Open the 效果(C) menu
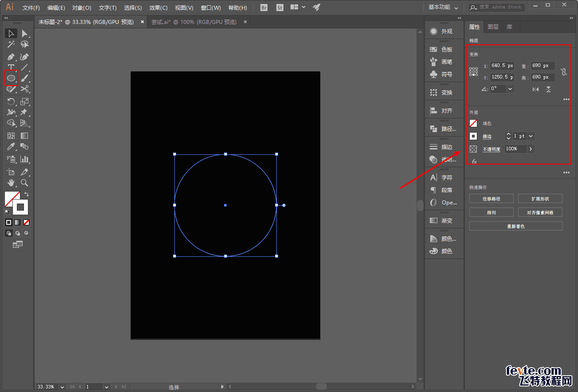 158,8
